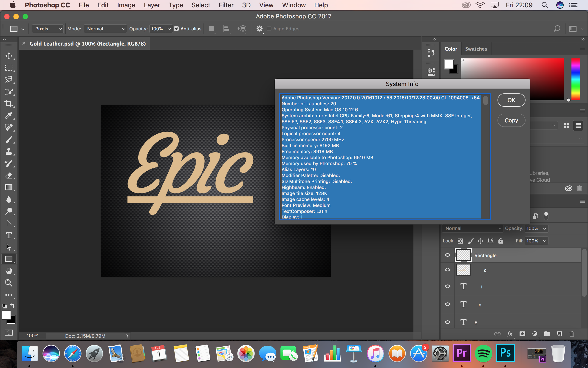Open the Edit Toolbar ellipsis
Image resolution: width=588 pixels, height=368 pixels.
(9, 295)
